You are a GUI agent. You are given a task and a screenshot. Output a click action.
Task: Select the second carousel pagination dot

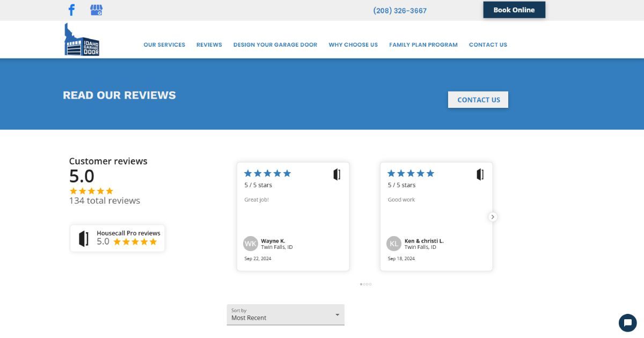click(x=364, y=284)
